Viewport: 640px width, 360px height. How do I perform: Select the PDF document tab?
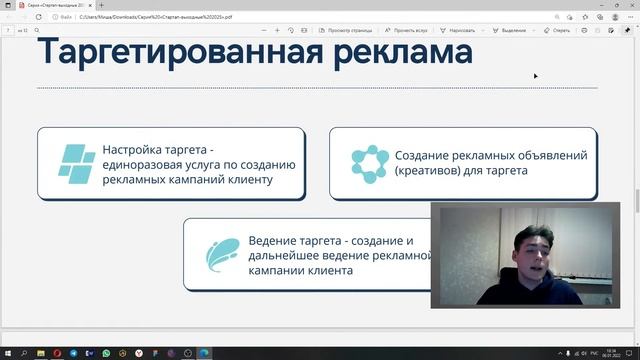pos(56,5)
